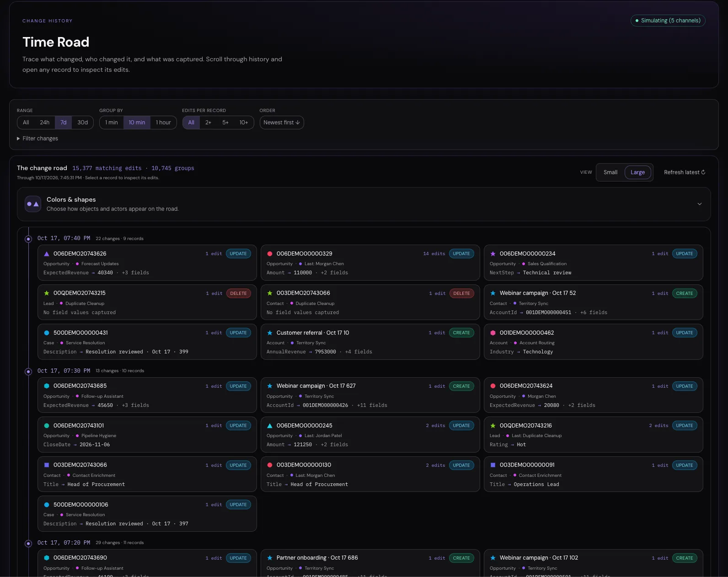The width and height of the screenshot is (728, 577).
Task: Click the Oct 17, 07:20 PM timeline marker
Action: point(28,543)
